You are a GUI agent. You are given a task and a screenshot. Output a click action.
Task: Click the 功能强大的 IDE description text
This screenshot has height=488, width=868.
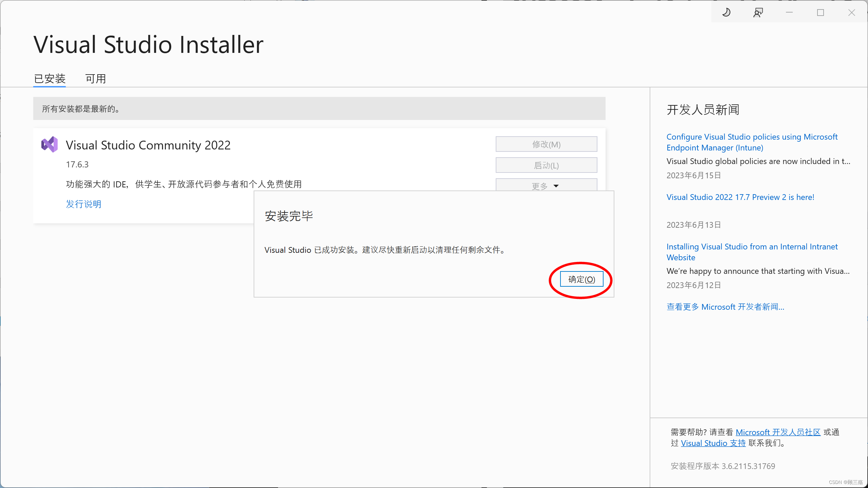pyautogui.click(x=184, y=184)
